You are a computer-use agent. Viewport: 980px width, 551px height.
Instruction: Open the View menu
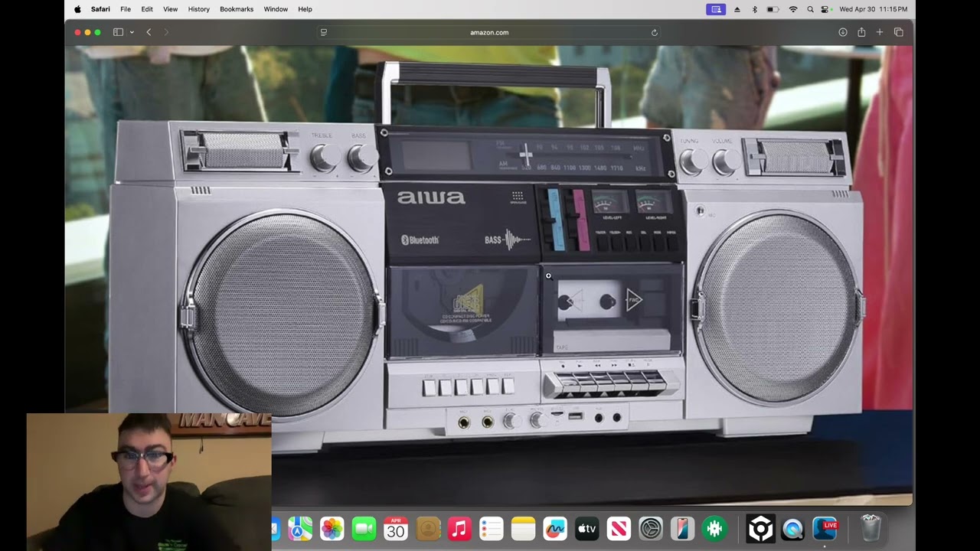click(x=170, y=9)
